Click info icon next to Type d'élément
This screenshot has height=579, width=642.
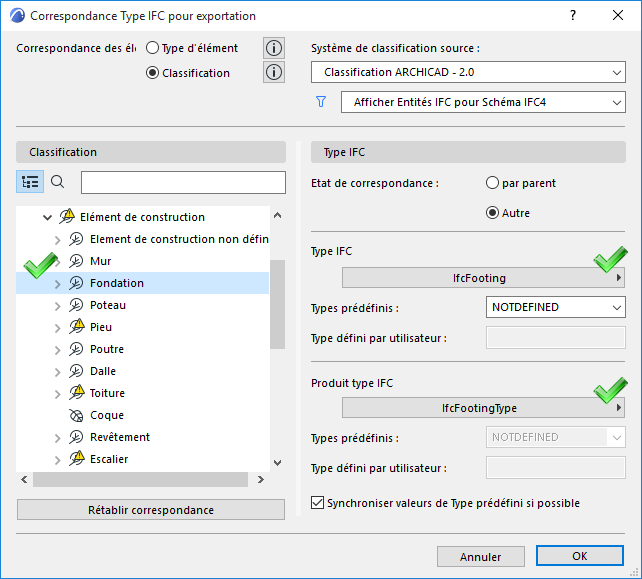click(273, 48)
